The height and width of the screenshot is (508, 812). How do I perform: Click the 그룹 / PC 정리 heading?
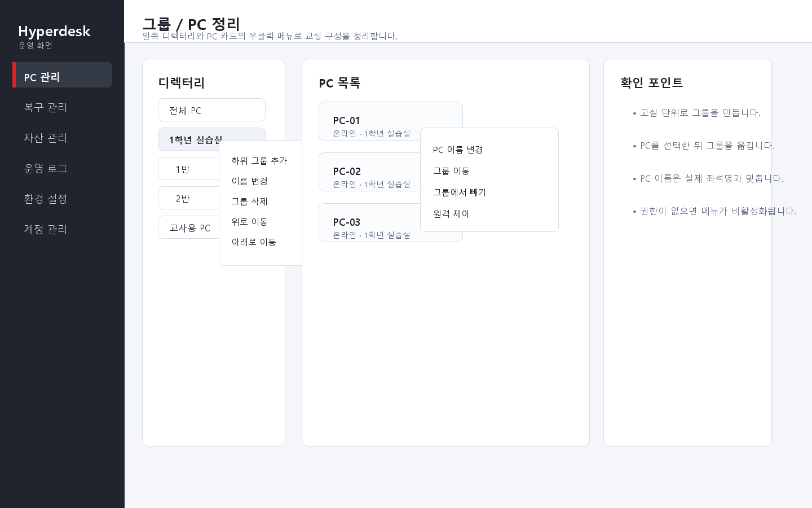click(x=191, y=24)
